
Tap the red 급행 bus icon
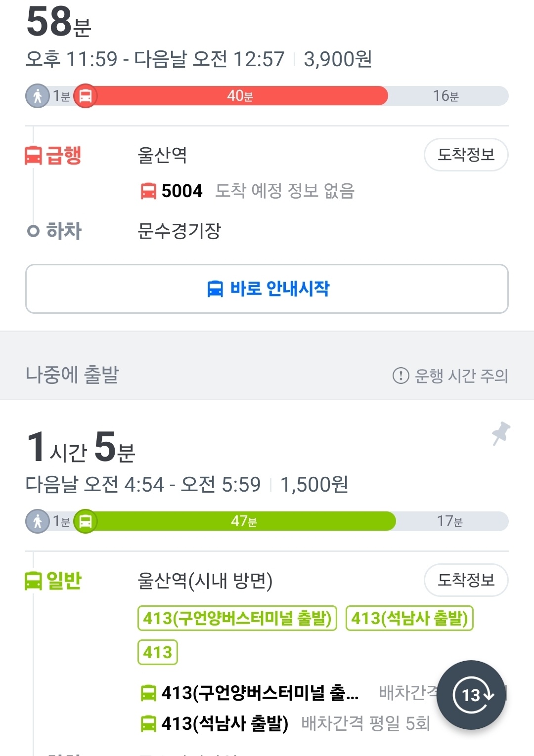point(33,156)
